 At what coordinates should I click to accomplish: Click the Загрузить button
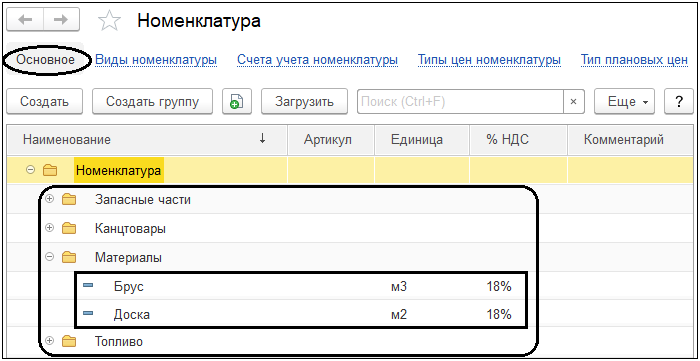pos(304,101)
